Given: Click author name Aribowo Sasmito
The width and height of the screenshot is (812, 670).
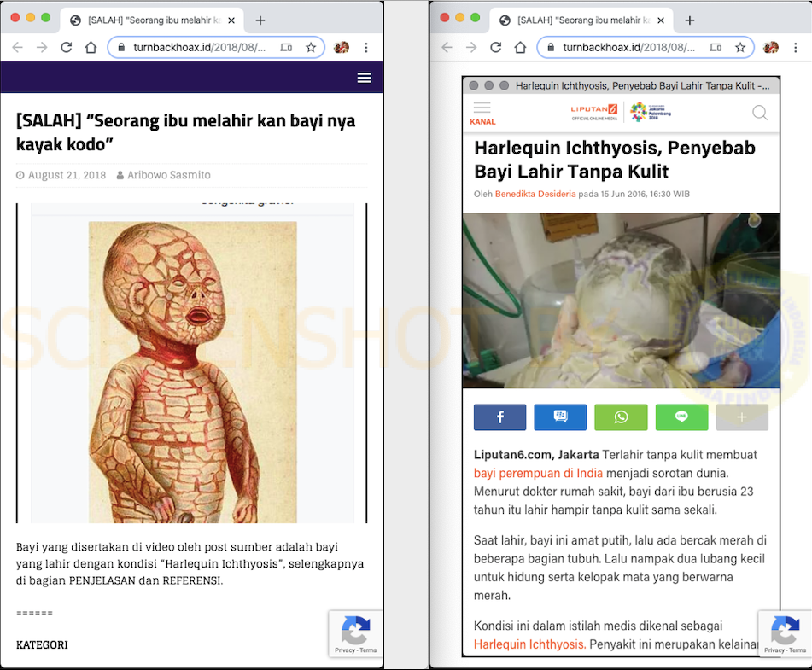Looking at the screenshot, I should pos(169,175).
